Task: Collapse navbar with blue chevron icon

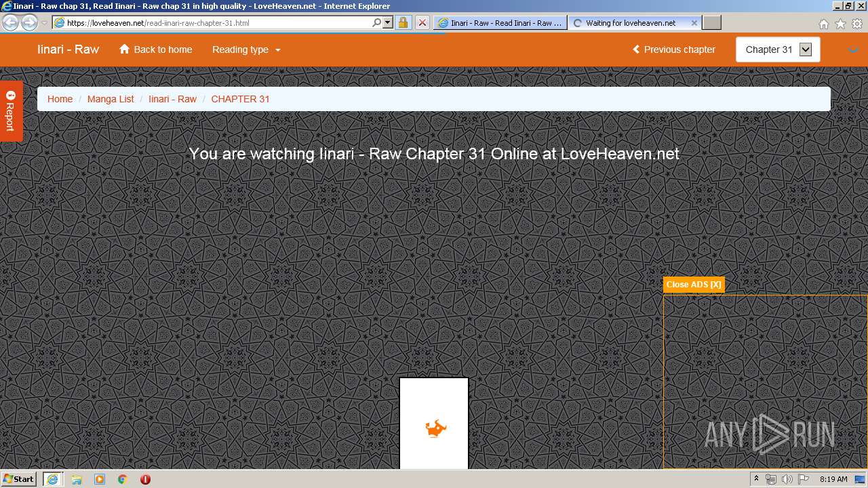Action: point(853,50)
